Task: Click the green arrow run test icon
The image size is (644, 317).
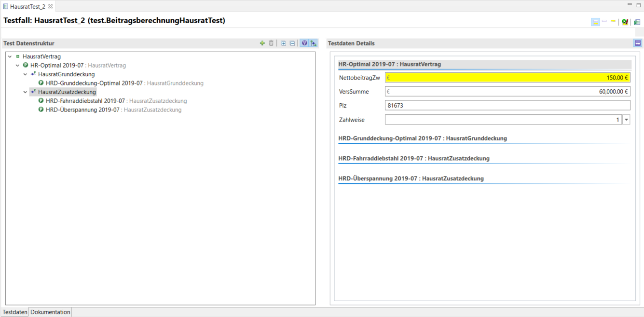Action: 637,22
